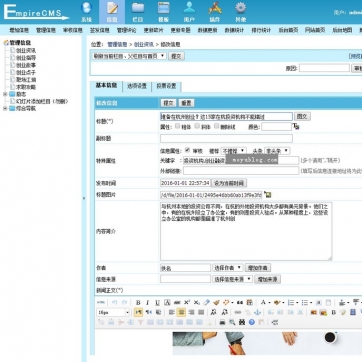
Task: Click the 增加来源 button
Action: (267, 279)
